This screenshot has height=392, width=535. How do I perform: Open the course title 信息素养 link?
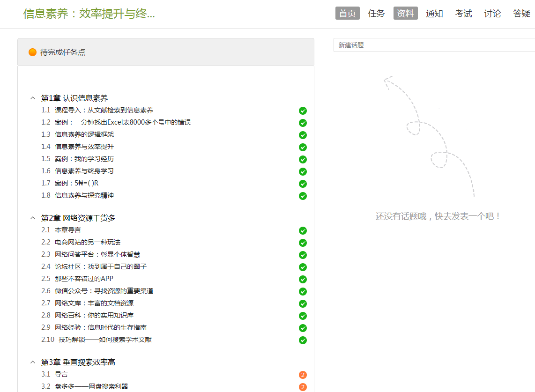pos(89,14)
